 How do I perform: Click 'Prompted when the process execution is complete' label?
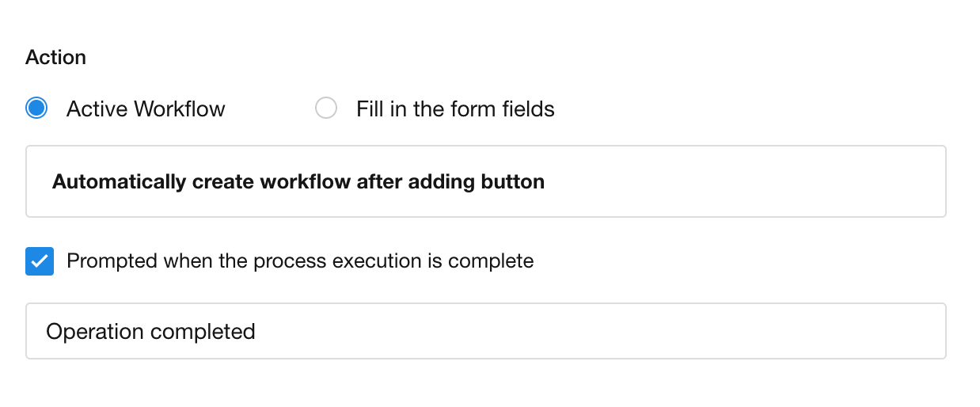pyautogui.click(x=300, y=261)
